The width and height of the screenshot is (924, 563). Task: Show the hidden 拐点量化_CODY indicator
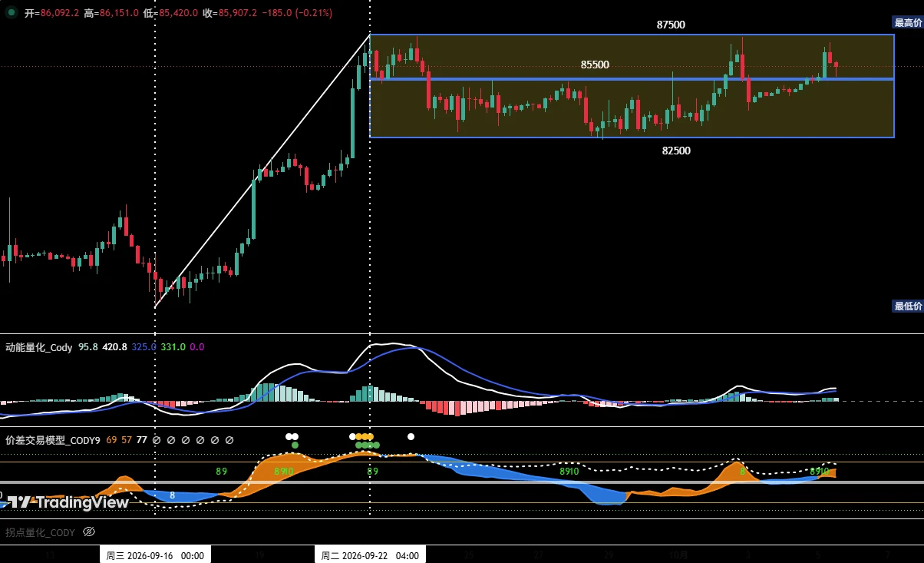tap(88, 532)
